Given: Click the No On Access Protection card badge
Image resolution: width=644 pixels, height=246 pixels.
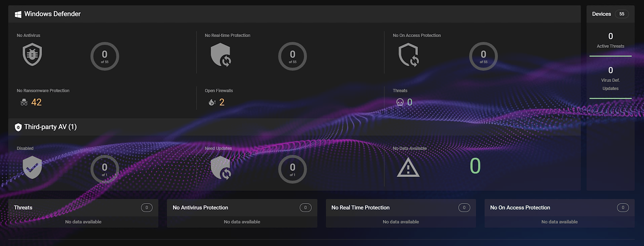Looking at the screenshot, I should pos(623,208).
